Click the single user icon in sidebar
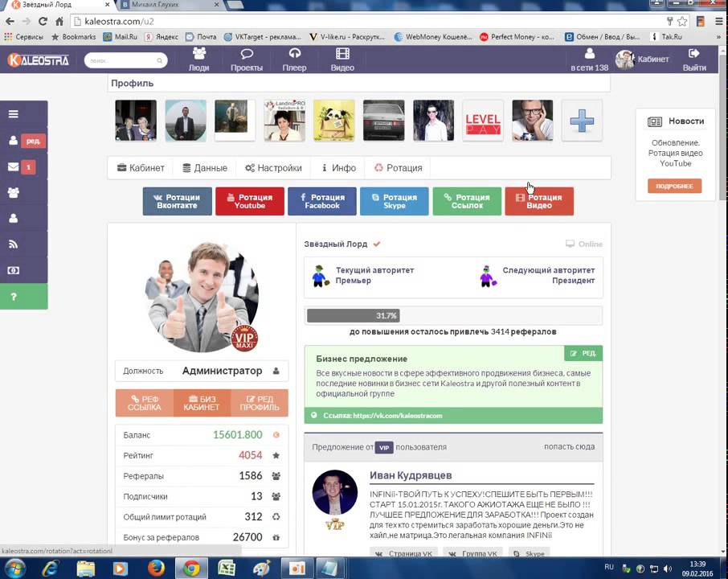Screen dimensions: 728x579 [x=14, y=218]
